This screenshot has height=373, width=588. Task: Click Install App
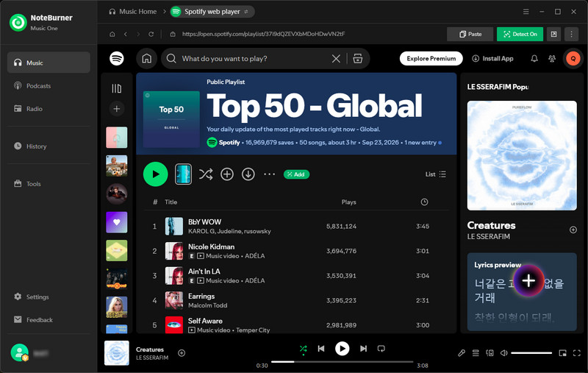click(x=492, y=59)
